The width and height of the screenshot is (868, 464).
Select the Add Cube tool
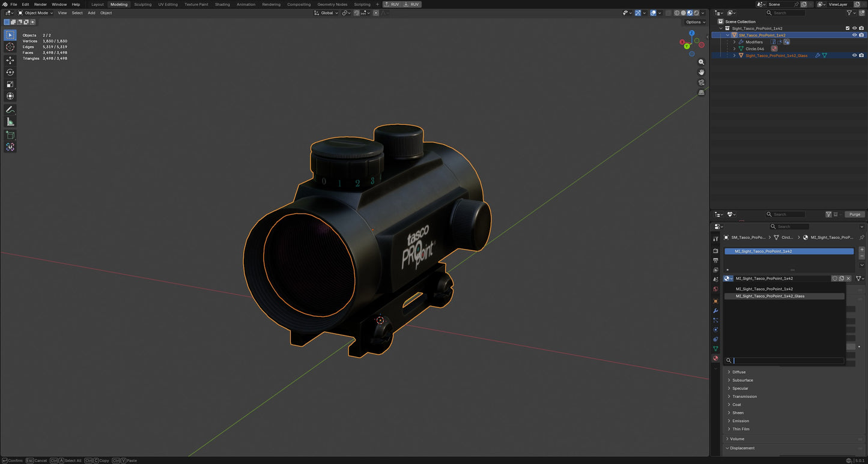(10, 135)
